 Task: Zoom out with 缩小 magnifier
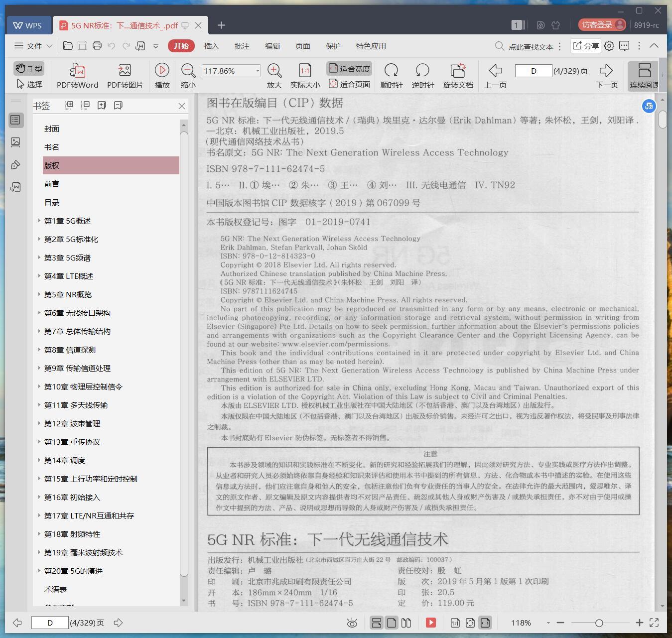tap(188, 76)
